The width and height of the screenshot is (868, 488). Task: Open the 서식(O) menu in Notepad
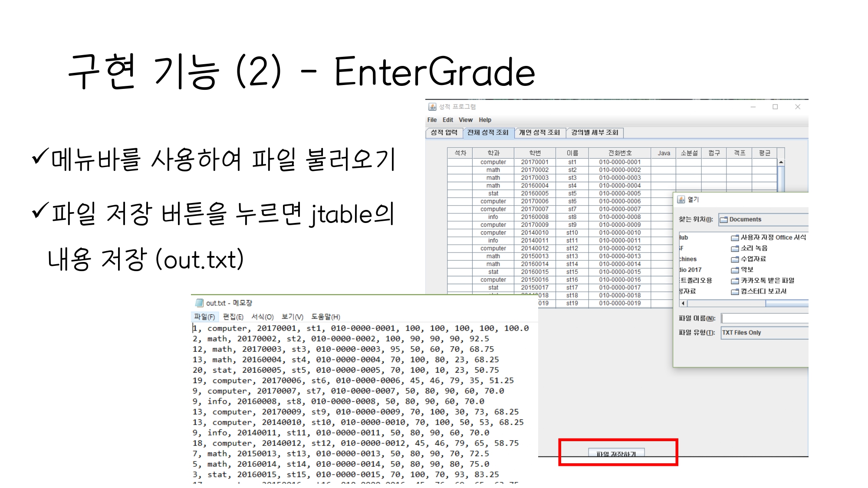pyautogui.click(x=262, y=317)
